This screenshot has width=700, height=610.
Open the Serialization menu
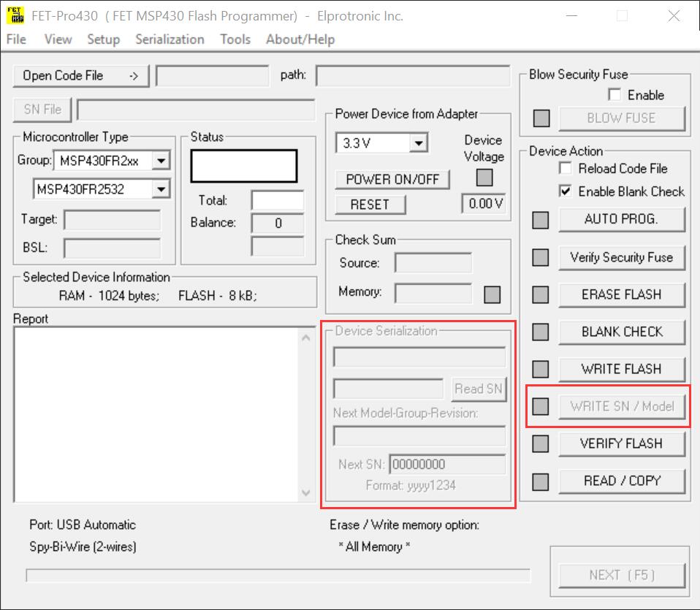(170, 39)
